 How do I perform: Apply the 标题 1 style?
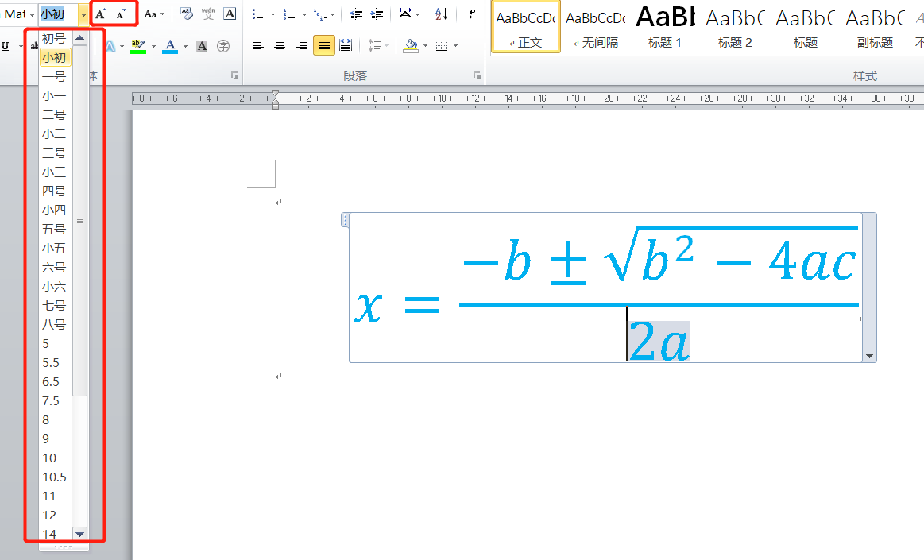(665, 27)
